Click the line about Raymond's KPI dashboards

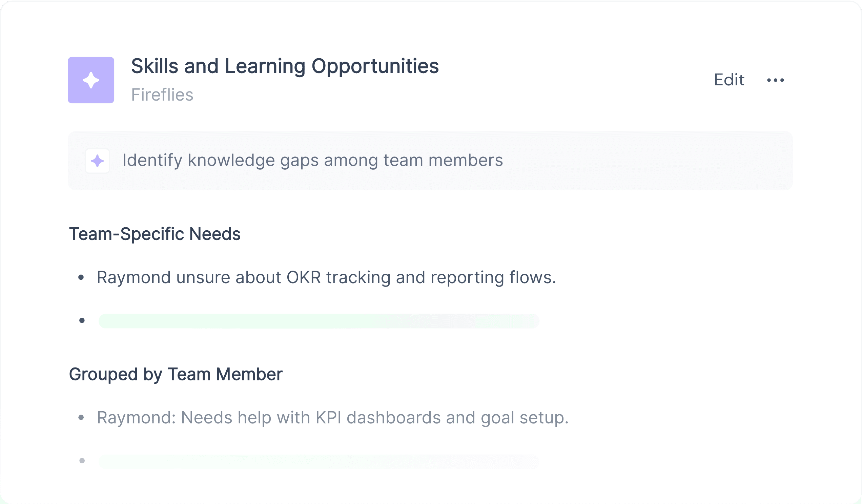click(332, 418)
